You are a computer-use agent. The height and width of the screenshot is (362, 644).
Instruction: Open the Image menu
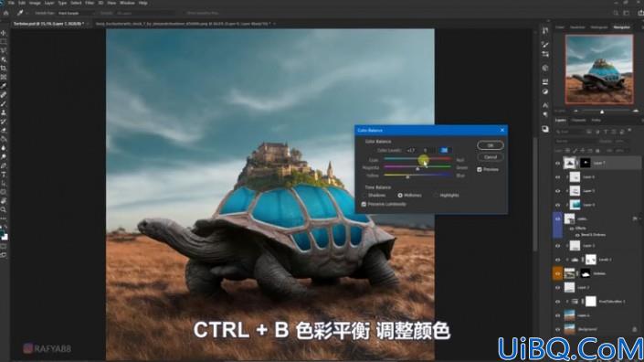[x=35, y=3]
